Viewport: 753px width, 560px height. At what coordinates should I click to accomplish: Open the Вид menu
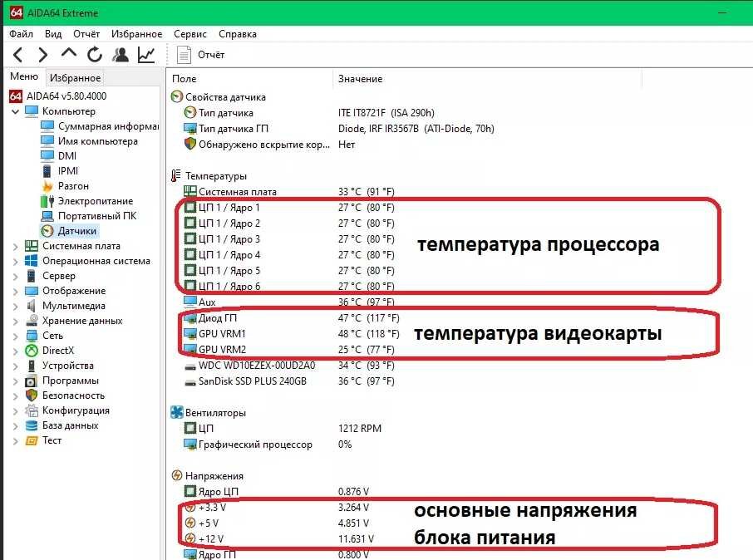click(53, 33)
